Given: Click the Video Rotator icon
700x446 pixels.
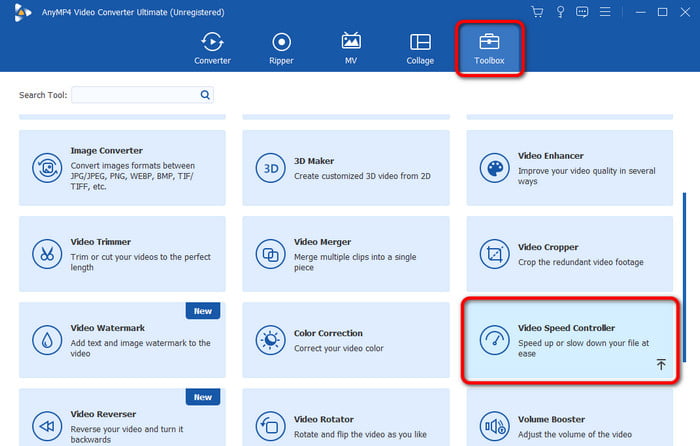Looking at the screenshot, I should click(x=271, y=426).
